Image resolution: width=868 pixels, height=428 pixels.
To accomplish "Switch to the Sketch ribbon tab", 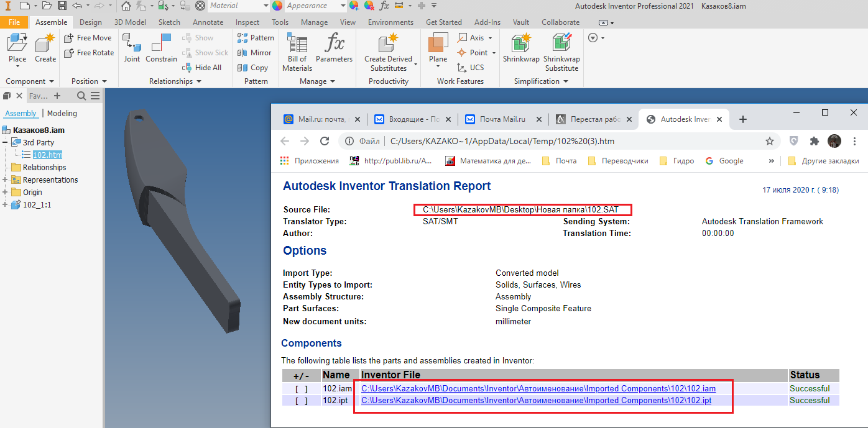I will pyautogui.click(x=169, y=22).
